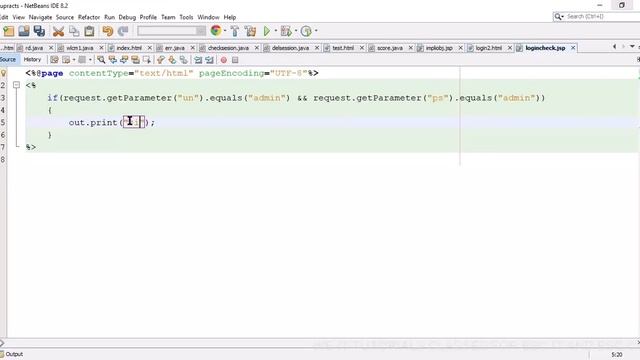This screenshot has width=640, height=360.
Task: Click the Next Bookmark icon
Action: [x=172, y=60]
